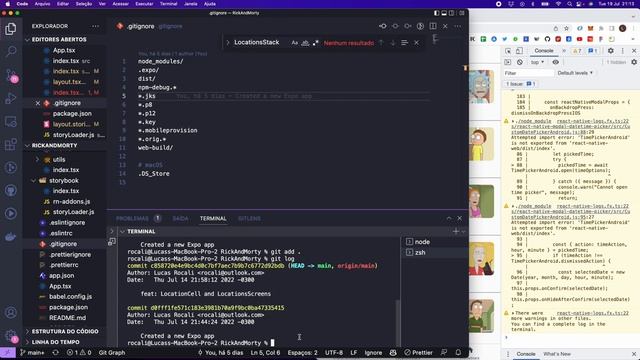640x360 pixels.
Task: Toggle regular expression in find widget
Action: (316, 43)
